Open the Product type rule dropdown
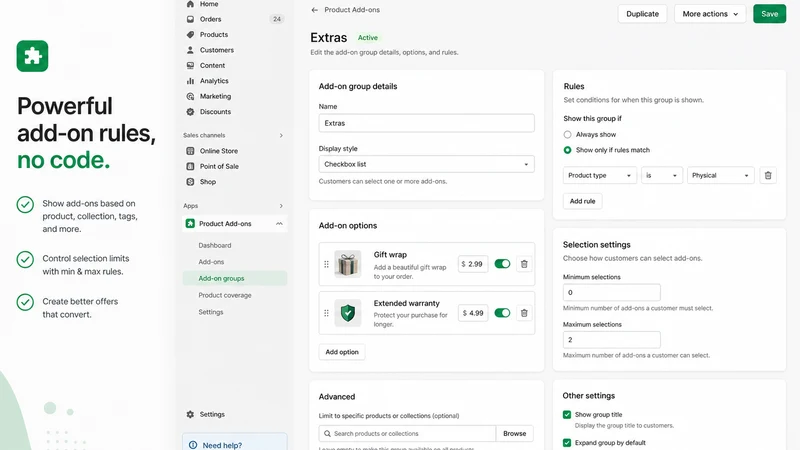The width and height of the screenshot is (800, 450). [x=600, y=176]
